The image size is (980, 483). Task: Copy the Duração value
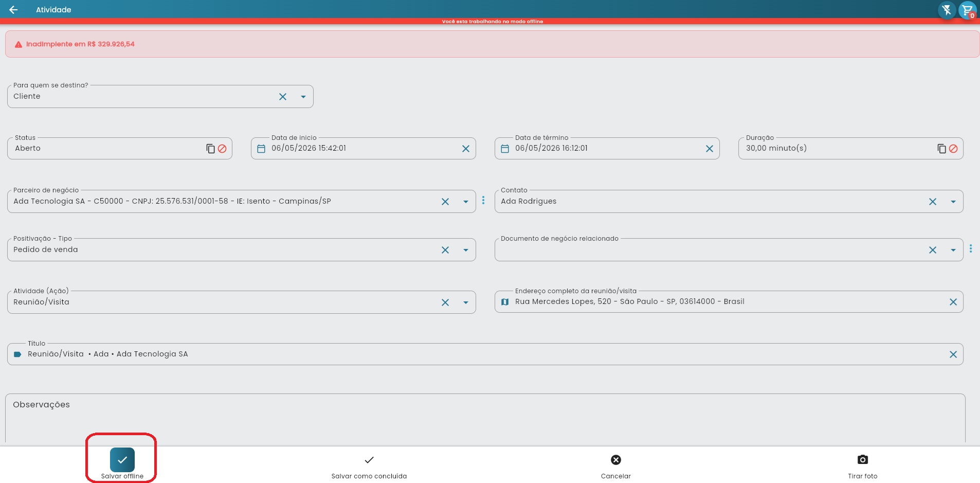(x=941, y=149)
